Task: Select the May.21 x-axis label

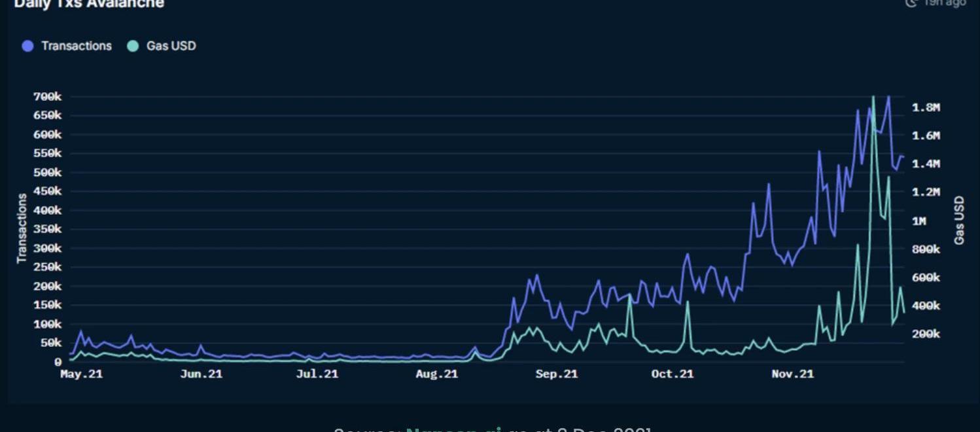Action: tap(81, 374)
